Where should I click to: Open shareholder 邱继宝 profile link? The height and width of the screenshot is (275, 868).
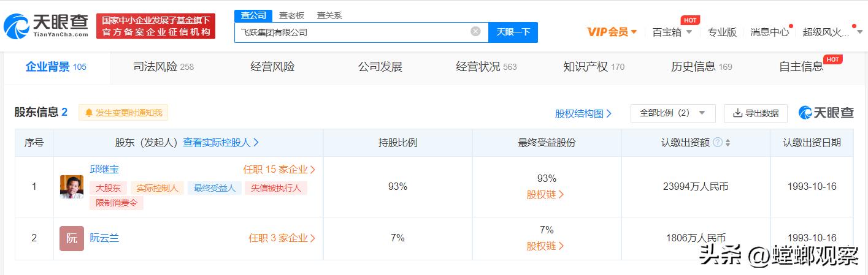(104, 169)
